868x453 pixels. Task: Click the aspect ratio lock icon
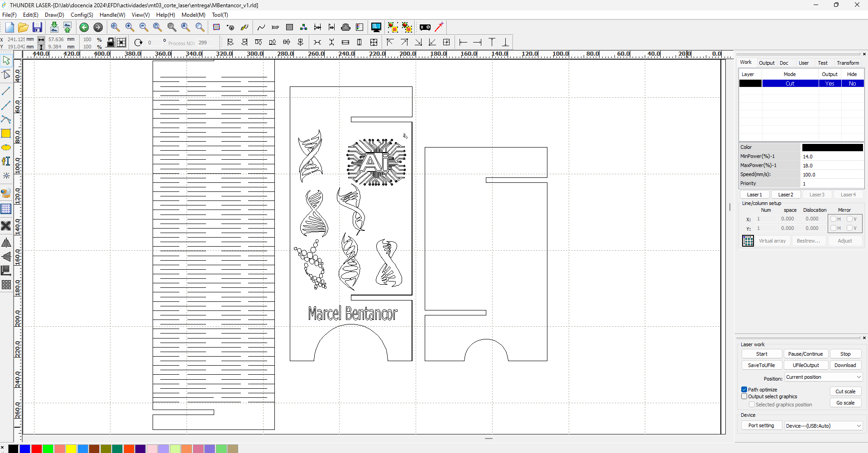tap(110, 43)
